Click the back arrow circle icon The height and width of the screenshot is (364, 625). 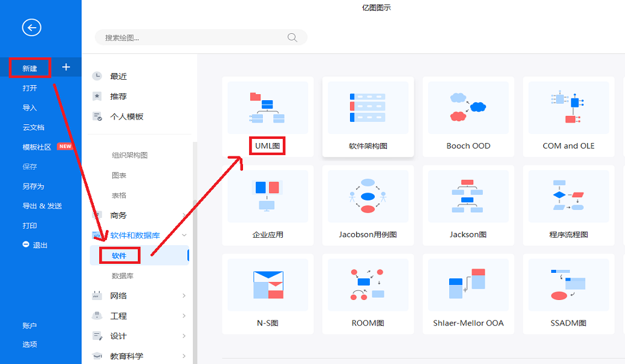tap(31, 27)
